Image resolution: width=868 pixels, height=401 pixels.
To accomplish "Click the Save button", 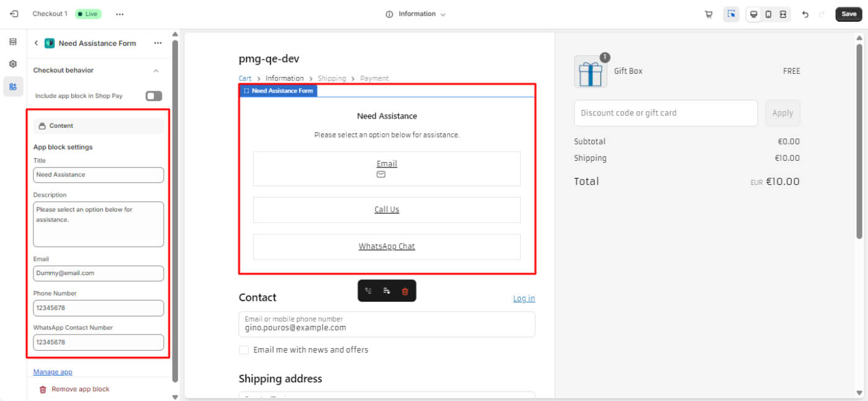I will [x=848, y=14].
